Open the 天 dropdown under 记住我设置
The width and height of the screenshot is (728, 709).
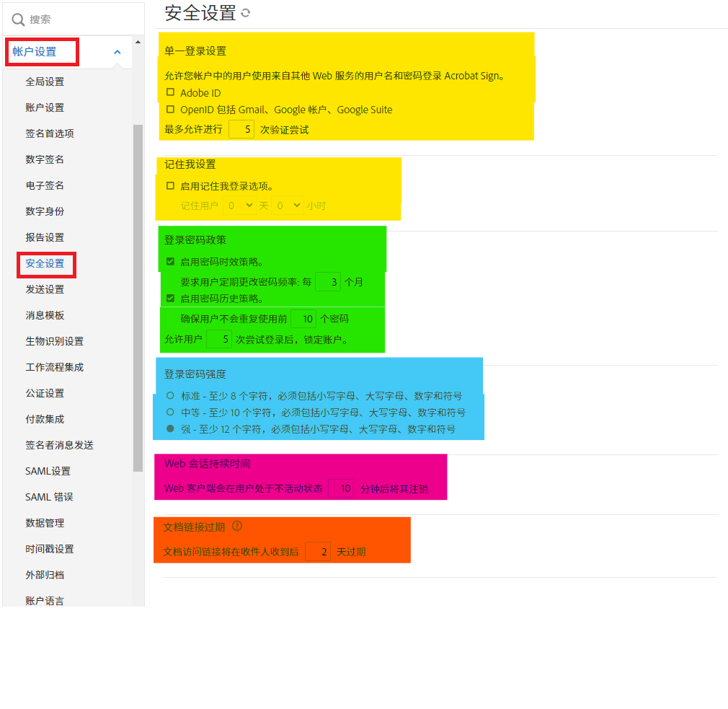(x=239, y=205)
